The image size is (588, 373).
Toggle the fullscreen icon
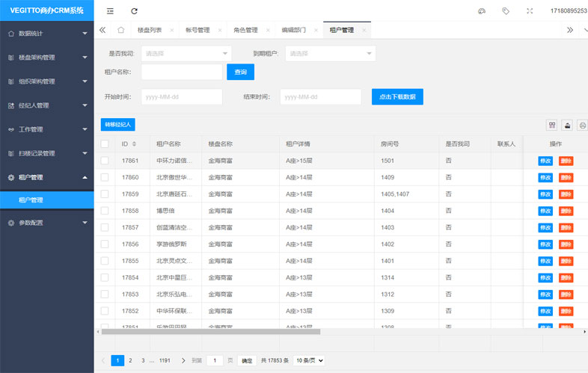[x=530, y=11]
